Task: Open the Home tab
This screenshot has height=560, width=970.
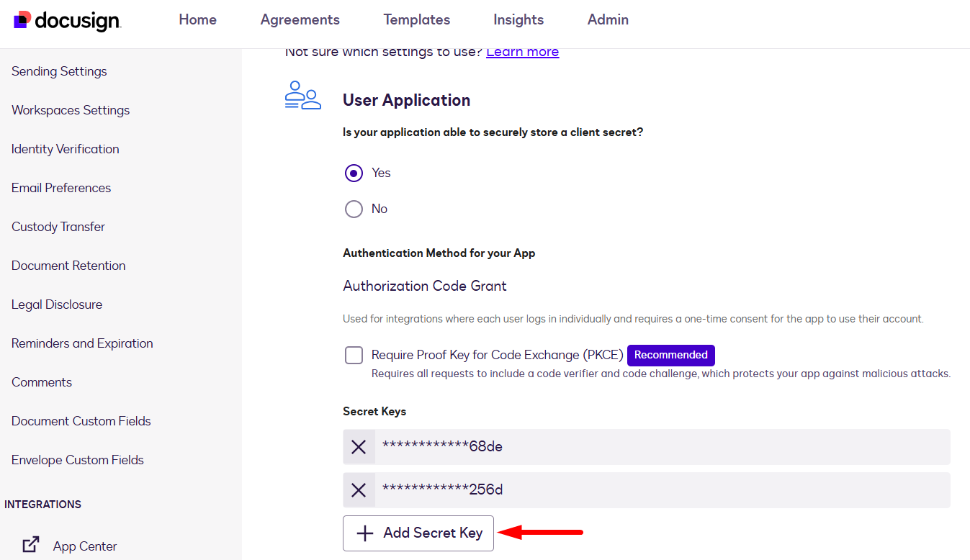Action: point(197,20)
